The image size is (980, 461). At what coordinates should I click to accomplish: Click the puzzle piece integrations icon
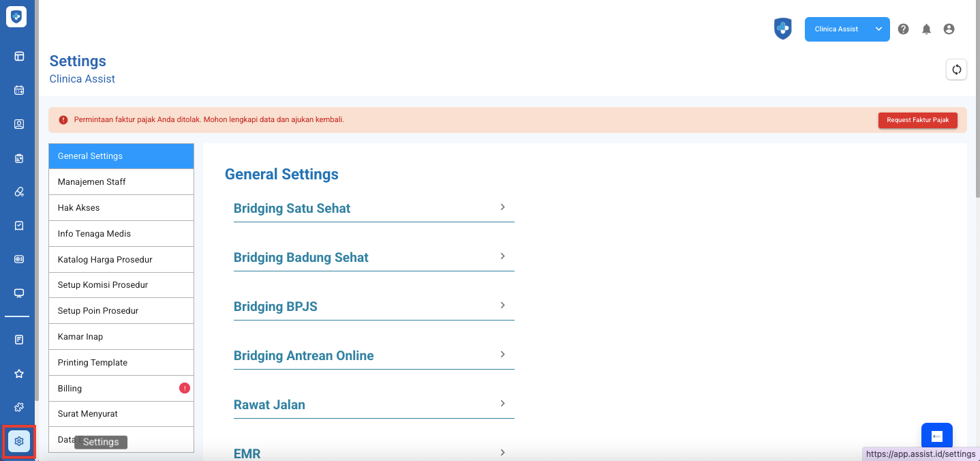click(19, 407)
